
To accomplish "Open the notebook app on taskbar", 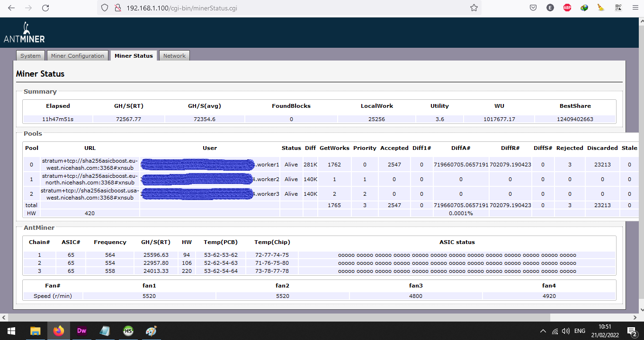I will click(x=105, y=331).
